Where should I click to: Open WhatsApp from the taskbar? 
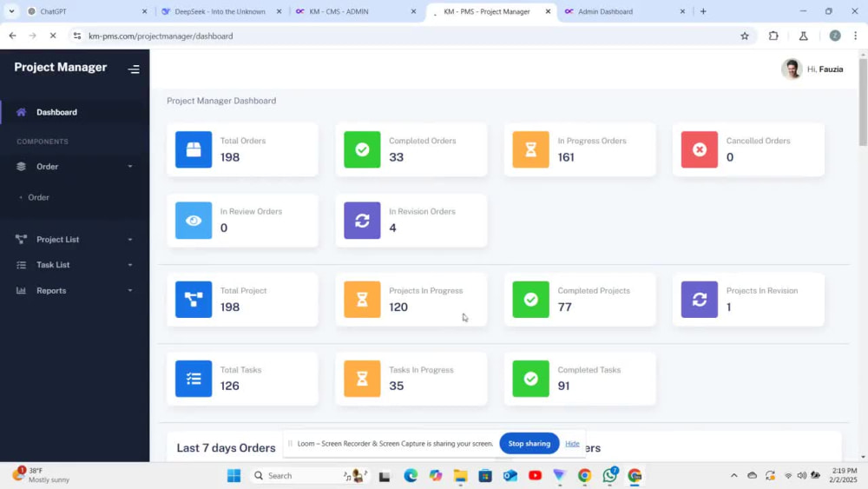(610, 475)
